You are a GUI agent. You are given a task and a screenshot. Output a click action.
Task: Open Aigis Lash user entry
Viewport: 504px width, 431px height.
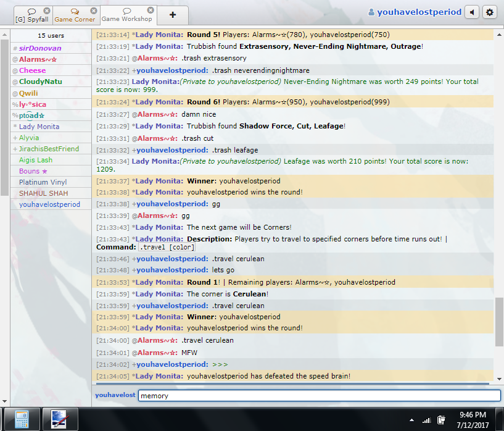51,160
